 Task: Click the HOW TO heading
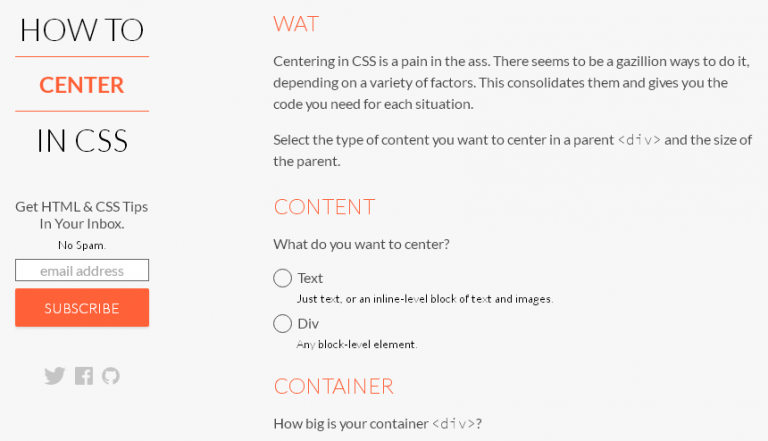[x=82, y=30]
